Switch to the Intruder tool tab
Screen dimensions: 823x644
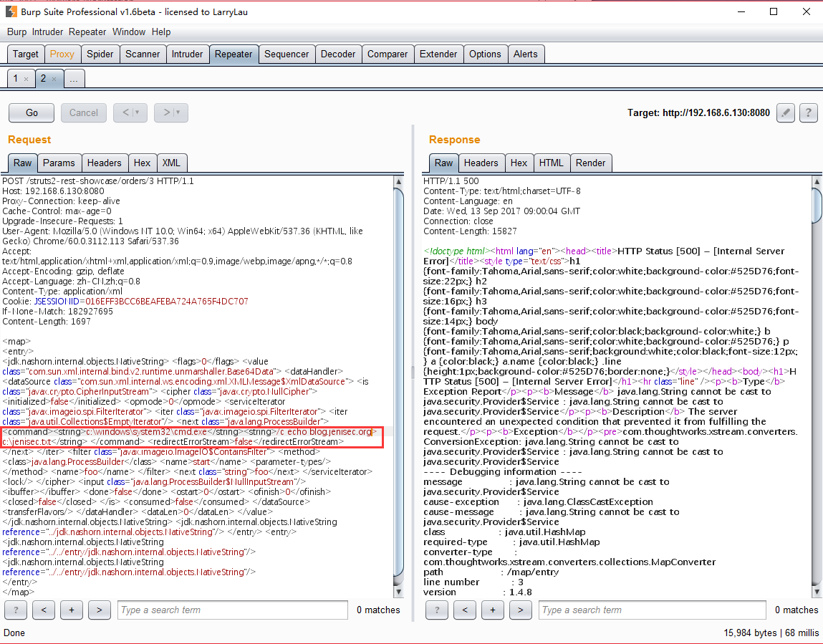(187, 54)
